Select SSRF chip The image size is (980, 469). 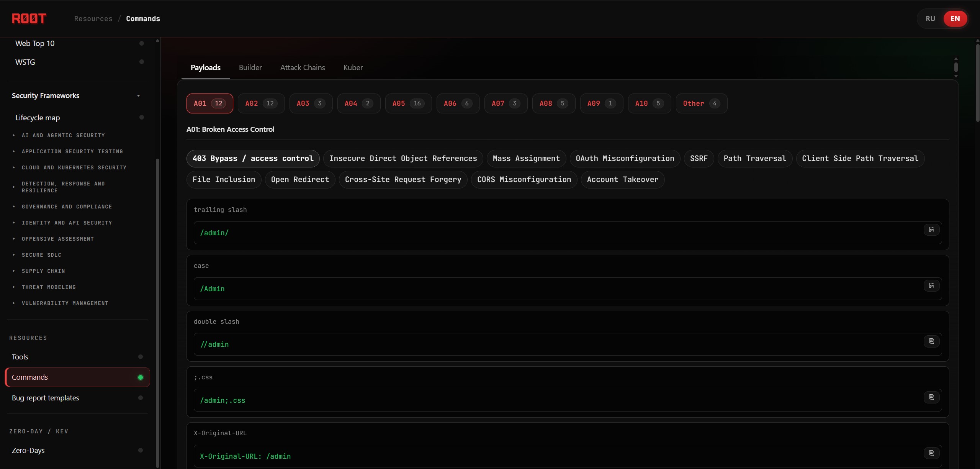point(699,159)
